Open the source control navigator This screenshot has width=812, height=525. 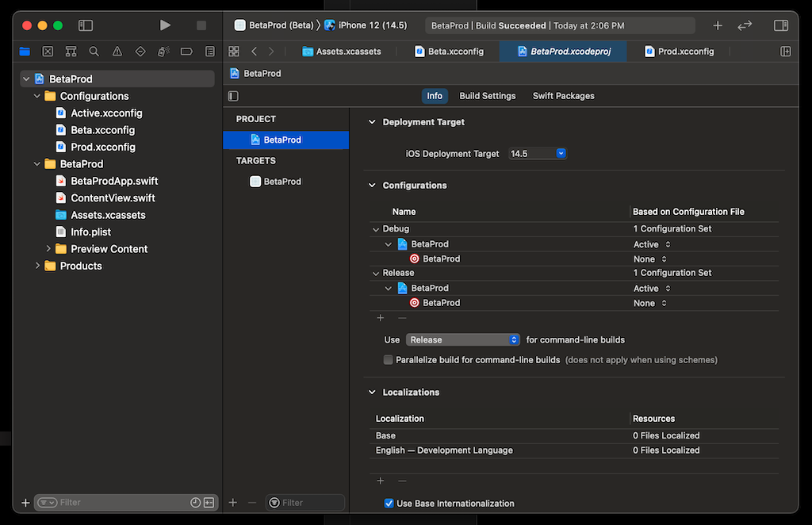(x=48, y=52)
